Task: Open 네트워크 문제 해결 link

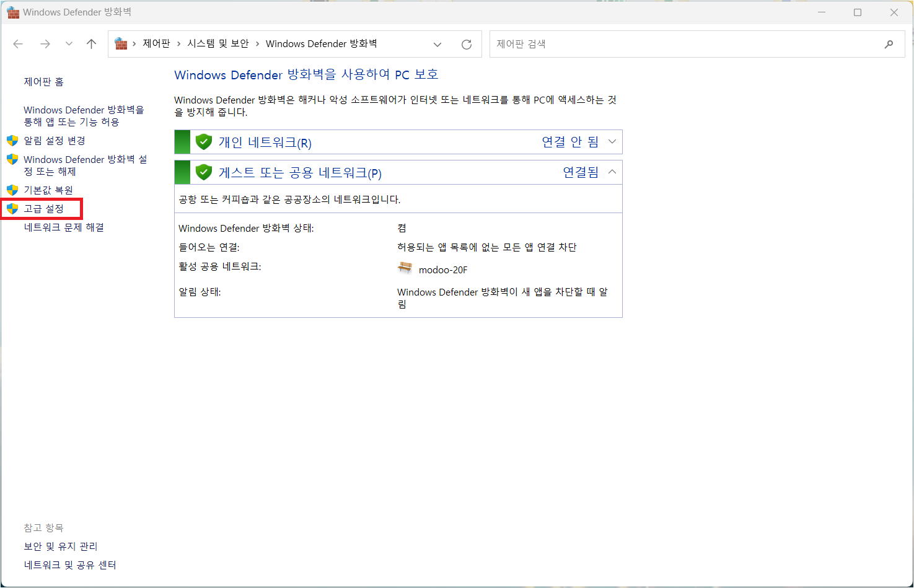Action: tap(64, 227)
